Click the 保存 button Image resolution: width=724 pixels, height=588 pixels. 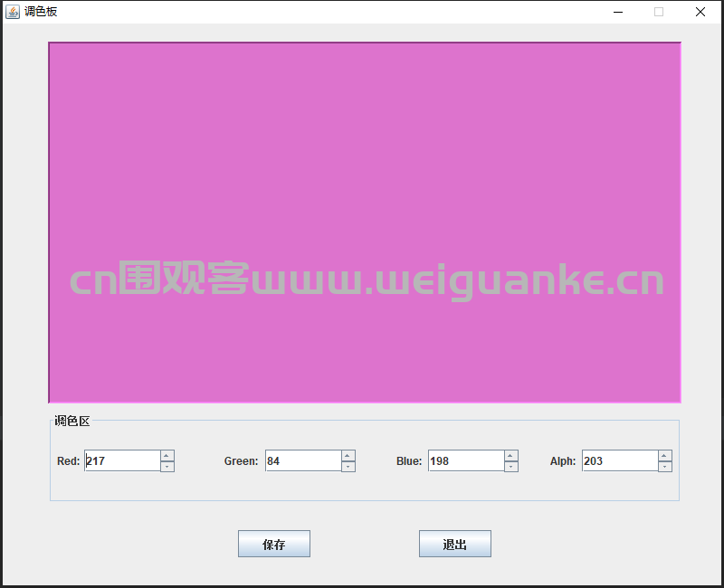click(274, 544)
